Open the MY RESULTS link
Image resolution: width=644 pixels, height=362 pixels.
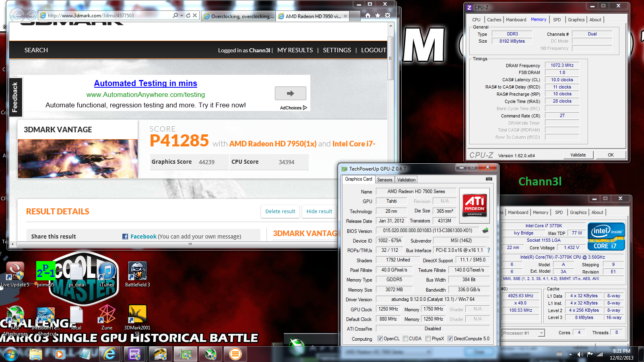(295, 50)
